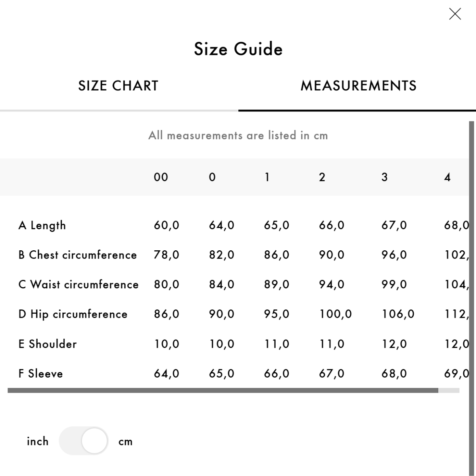Click the size 4 column header
Image resolution: width=476 pixels, height=476 pixels.
pyautogui.click(x=447, y=177)
